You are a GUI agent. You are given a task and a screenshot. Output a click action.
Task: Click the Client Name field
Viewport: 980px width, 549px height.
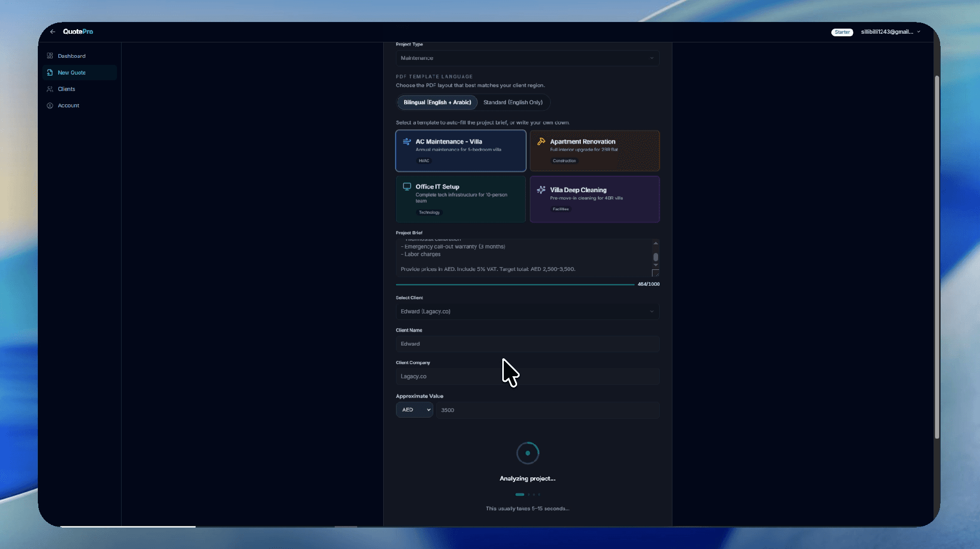(x=527, y=344)
